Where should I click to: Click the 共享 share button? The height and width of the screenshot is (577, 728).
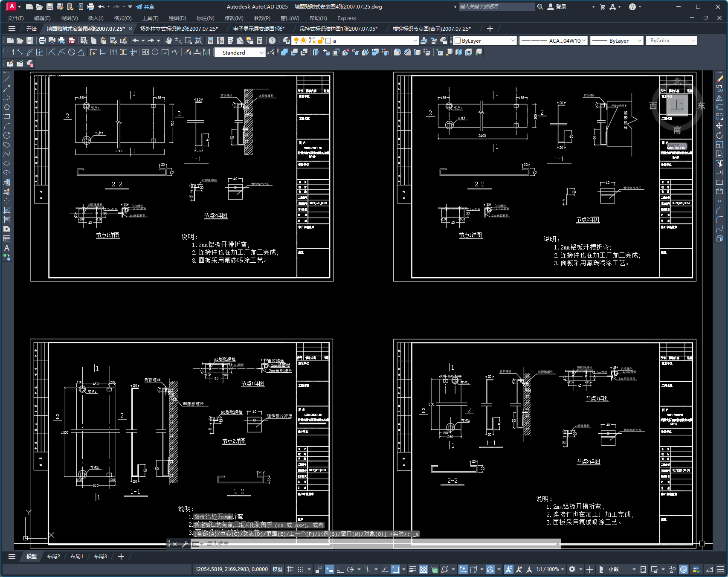coord(145,7)
